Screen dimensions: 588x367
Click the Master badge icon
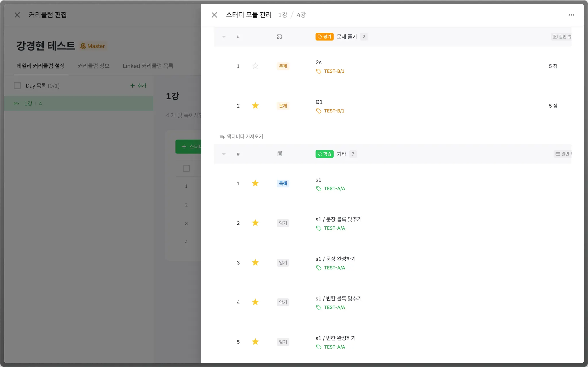pos(83,46)
